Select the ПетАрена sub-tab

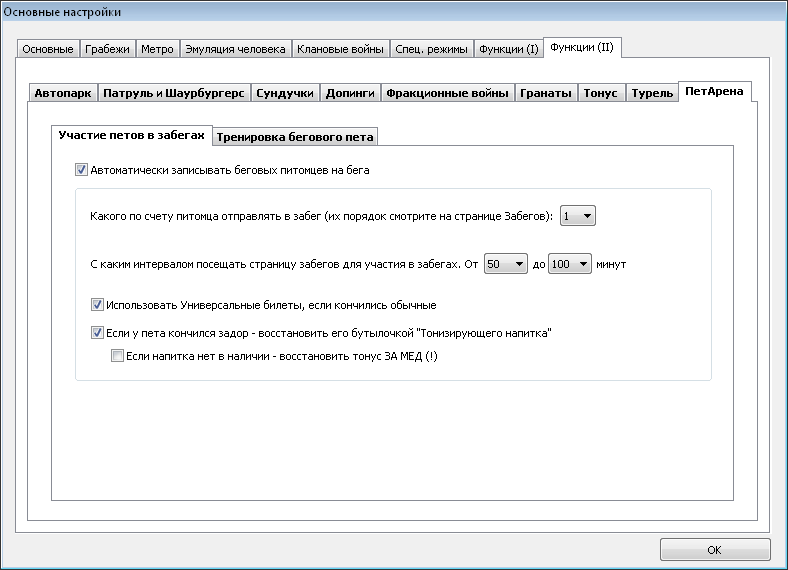714,91
